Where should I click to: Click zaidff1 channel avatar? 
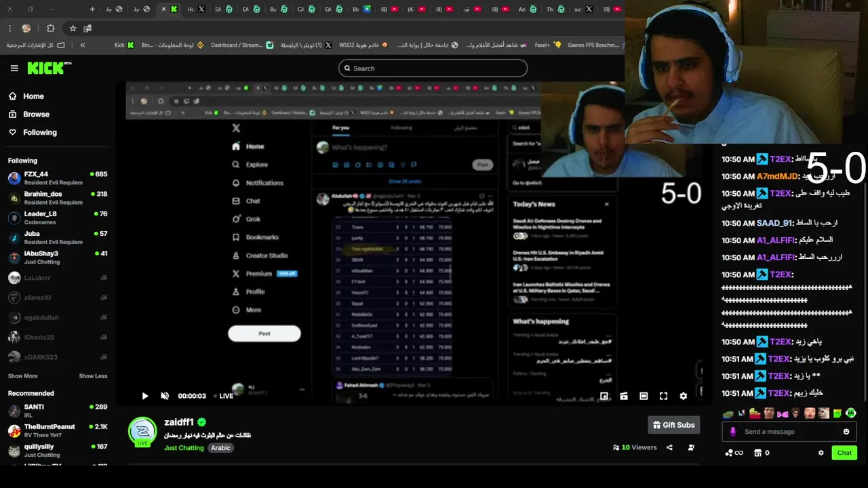coord(142,431)
